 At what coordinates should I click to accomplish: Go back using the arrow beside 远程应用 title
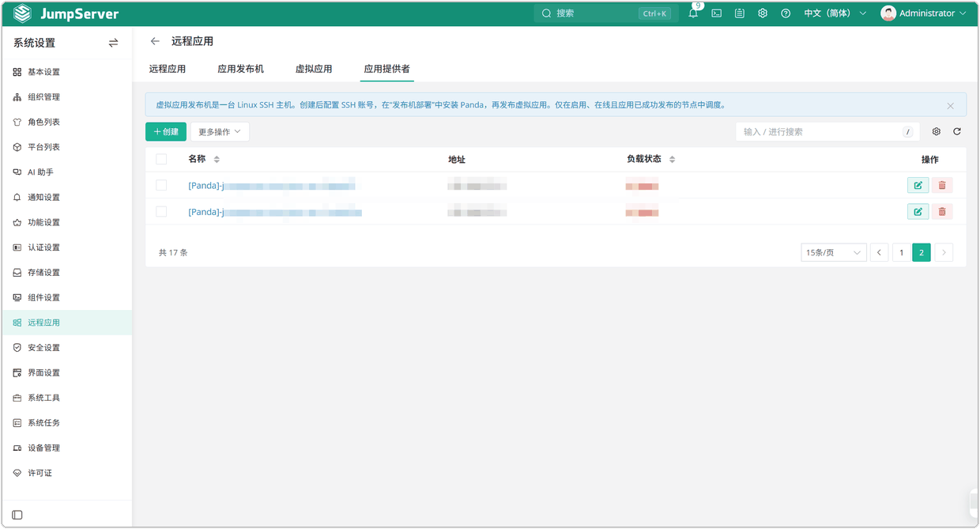coord(155,41)
